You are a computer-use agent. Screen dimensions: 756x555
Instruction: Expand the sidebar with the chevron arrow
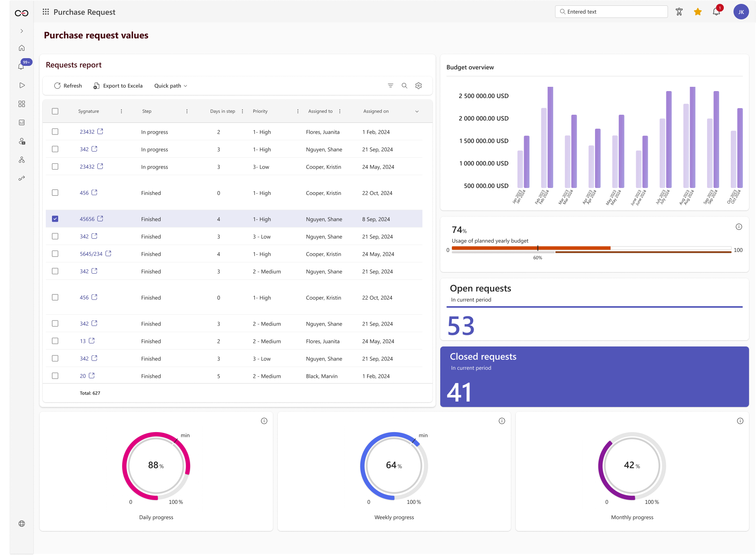tap(22, 31)
